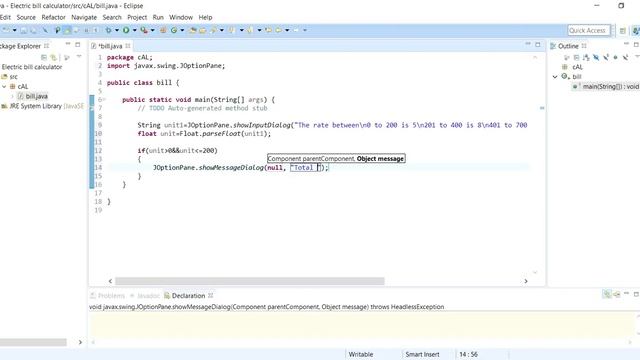
Task: Select JRE System Library in Package Explorer
Action: 42,106
